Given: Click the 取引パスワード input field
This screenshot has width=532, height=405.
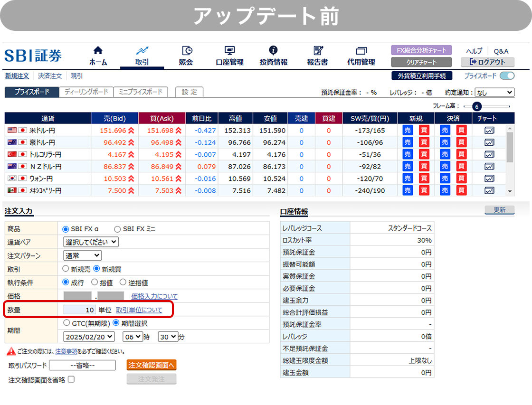Looking at the screenshot, I should (83, 365).
